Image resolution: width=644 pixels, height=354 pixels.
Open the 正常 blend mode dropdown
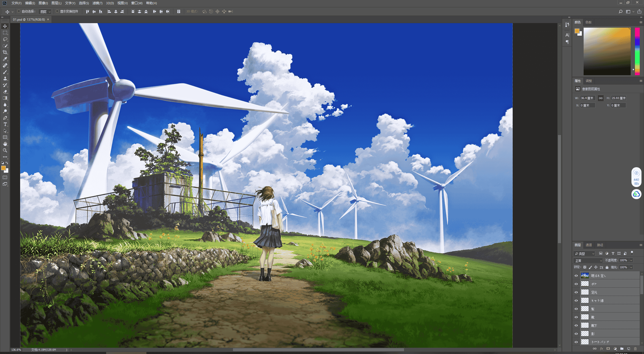tap(588, 260)
